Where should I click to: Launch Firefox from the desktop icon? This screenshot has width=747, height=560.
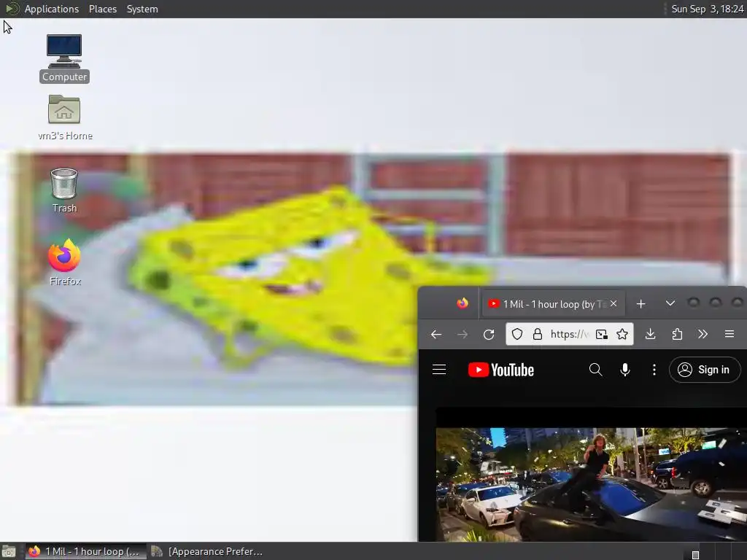point(65,262)
